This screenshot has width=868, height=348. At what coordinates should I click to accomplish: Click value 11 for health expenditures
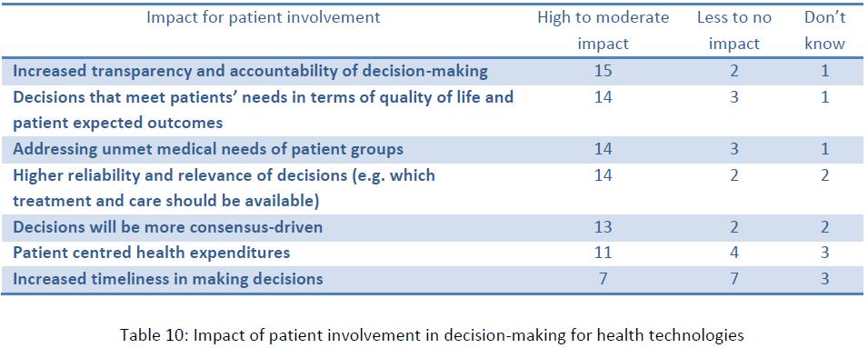coord(603,253)
